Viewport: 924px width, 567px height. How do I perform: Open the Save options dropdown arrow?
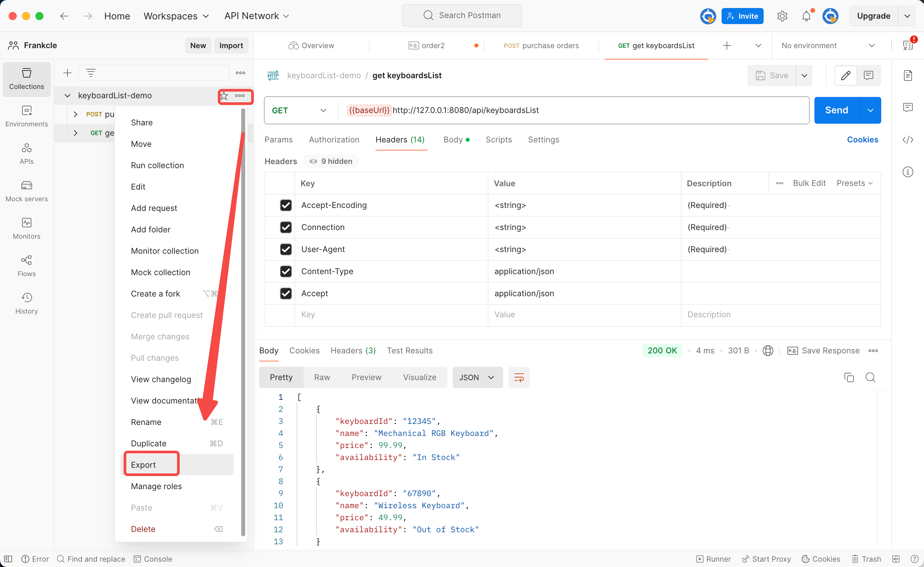tap(804, 76)
